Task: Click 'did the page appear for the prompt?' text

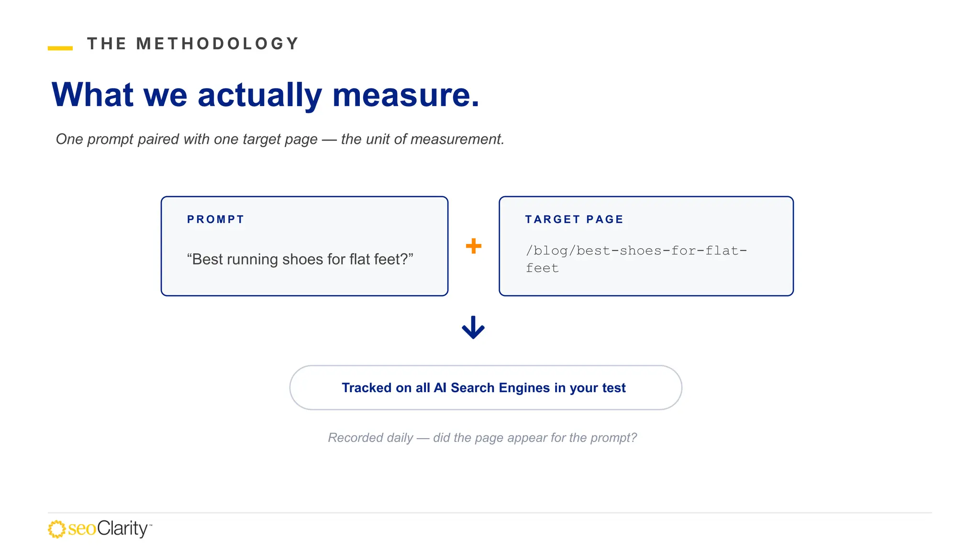Action: pyautogui.click(x=535, y=438)
